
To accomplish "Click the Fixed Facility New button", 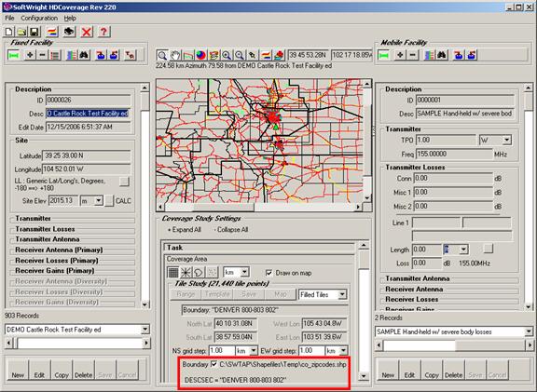I will point(18,370).
